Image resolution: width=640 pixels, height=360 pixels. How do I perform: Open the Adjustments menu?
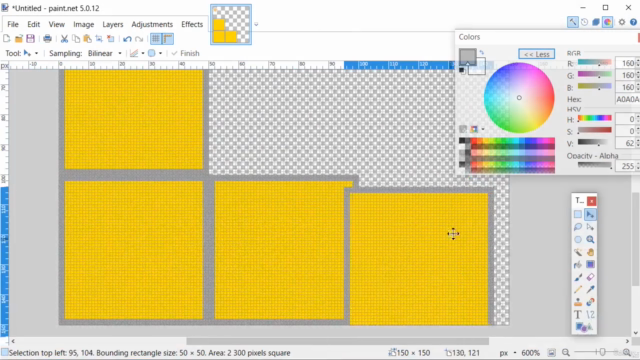(x=152, y=24)
